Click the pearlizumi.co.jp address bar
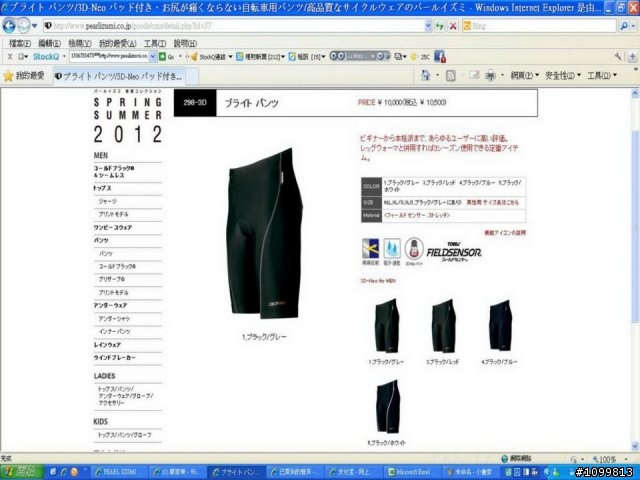The width and height of the screenshot is (640, 480). click(x=233, y=26)
